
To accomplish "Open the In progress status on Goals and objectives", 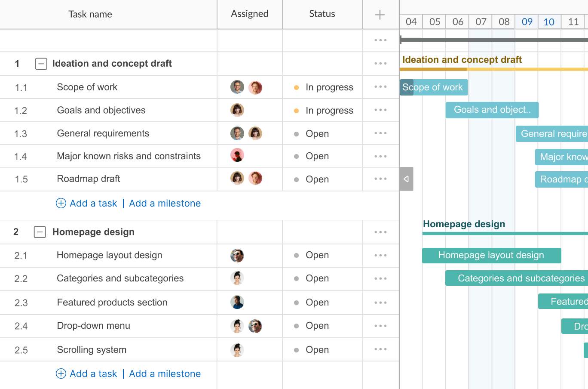I will click(x=328, y=110).
